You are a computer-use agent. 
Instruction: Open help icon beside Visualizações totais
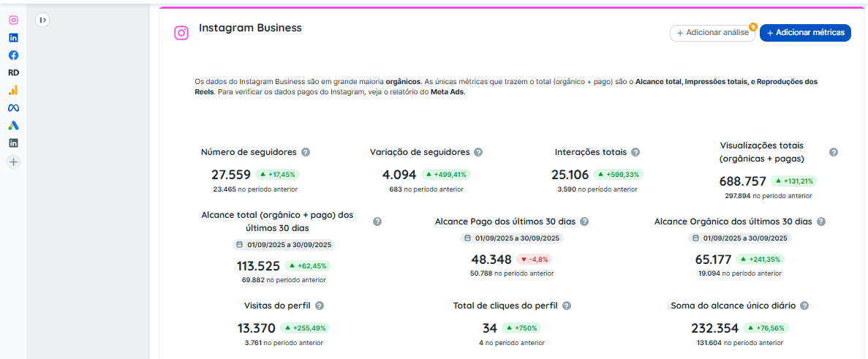[x=834, y=152]
